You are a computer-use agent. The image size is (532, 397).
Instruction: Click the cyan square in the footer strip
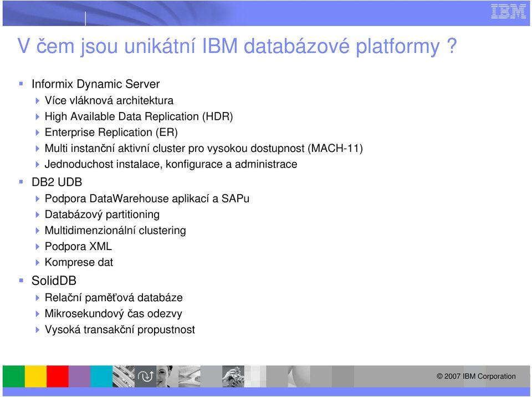pyautogui.click(x=101, y=376)
